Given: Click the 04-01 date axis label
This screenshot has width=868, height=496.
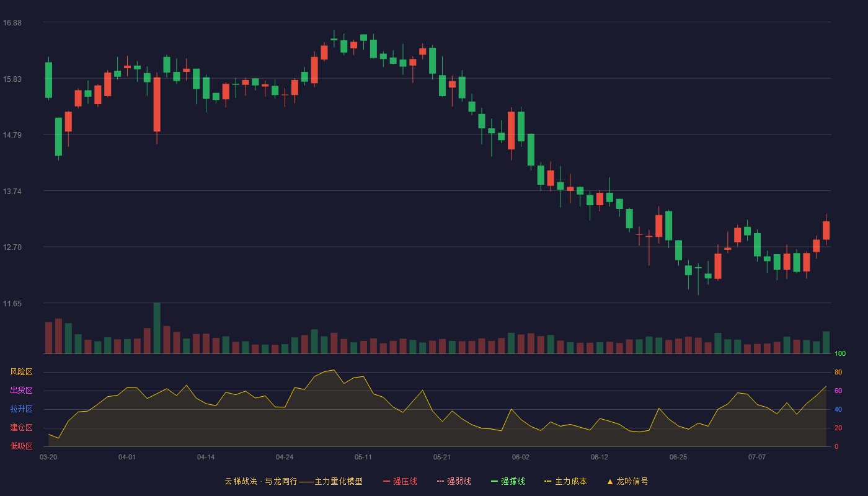Looking at the screenshot, I should [127, 457].
